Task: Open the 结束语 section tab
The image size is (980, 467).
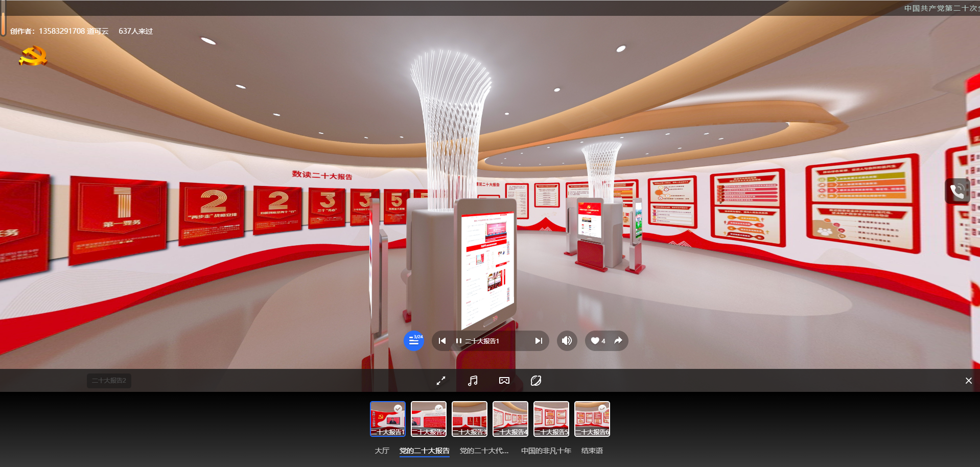Action: 592,451
